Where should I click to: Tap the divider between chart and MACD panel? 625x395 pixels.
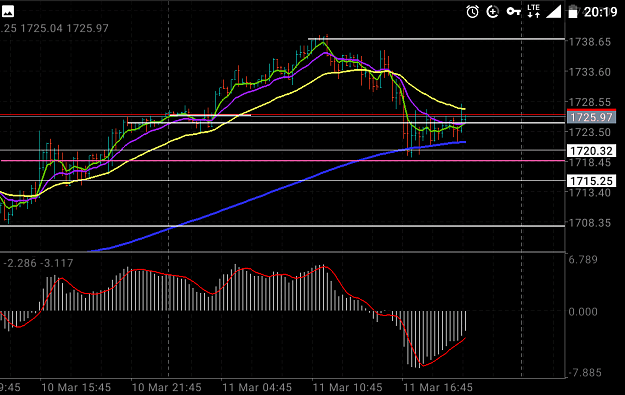pos(282,252)
